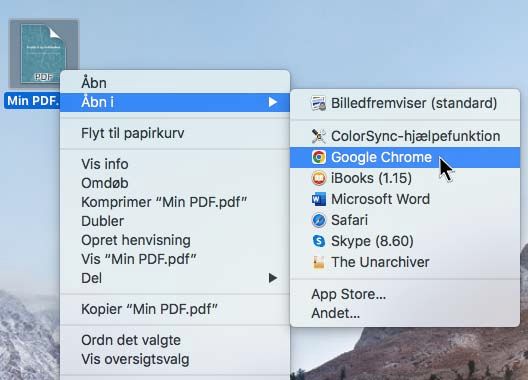The height and width of the screenshot is (380, 528).
Task: Open with ColorSync-hjælpefunktion
Action: [405, 136]
